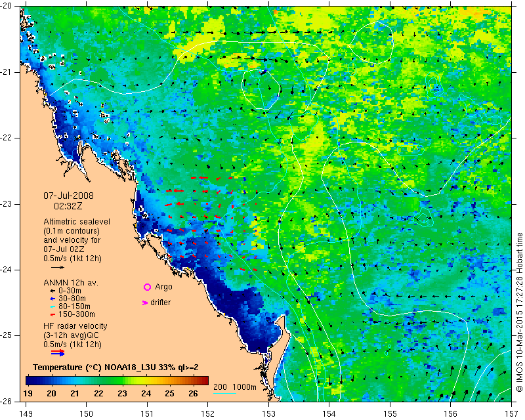Click the altimetric velocity black scale arrow
The image size is (525, 420).
[58, 267]
